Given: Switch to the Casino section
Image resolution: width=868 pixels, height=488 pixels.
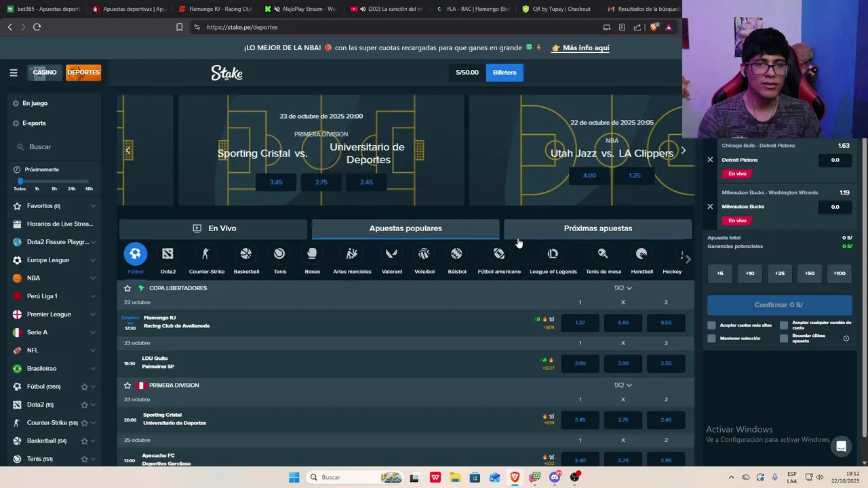Looking at the screenshot, I should 45,73.
